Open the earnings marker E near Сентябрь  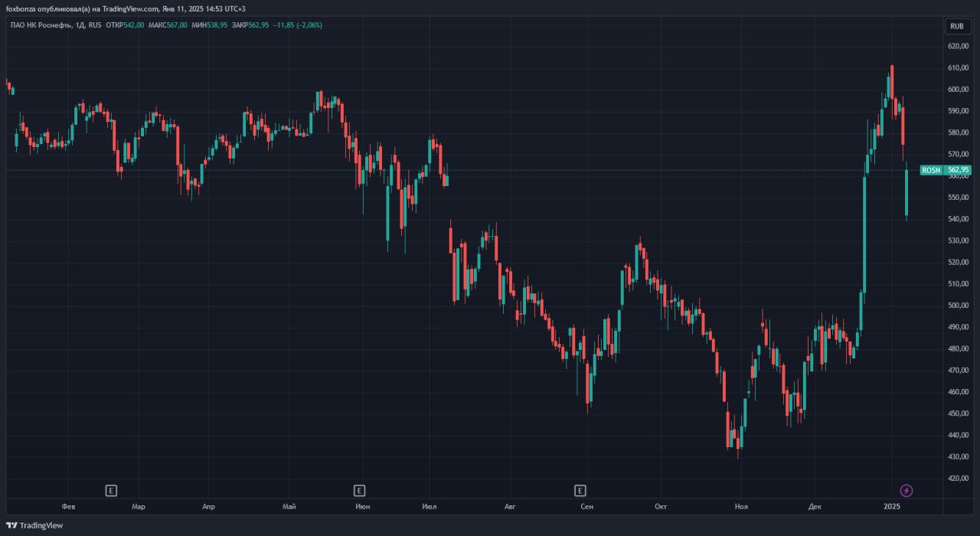[580, 490]
